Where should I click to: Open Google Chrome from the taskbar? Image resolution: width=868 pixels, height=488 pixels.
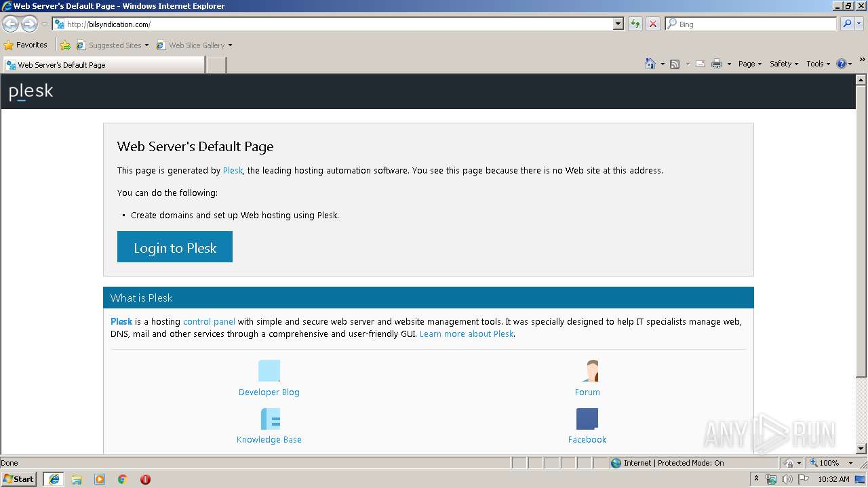(x=123, y=479)
